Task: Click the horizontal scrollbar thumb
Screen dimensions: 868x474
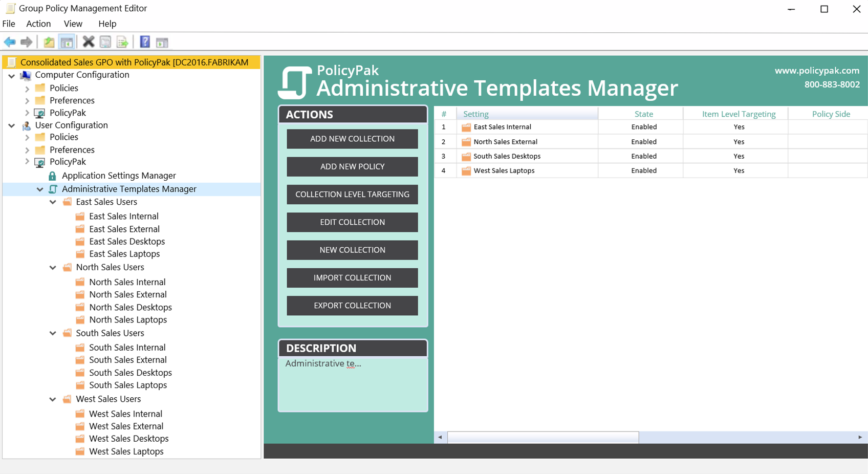Action: click(x=543, y=437)
